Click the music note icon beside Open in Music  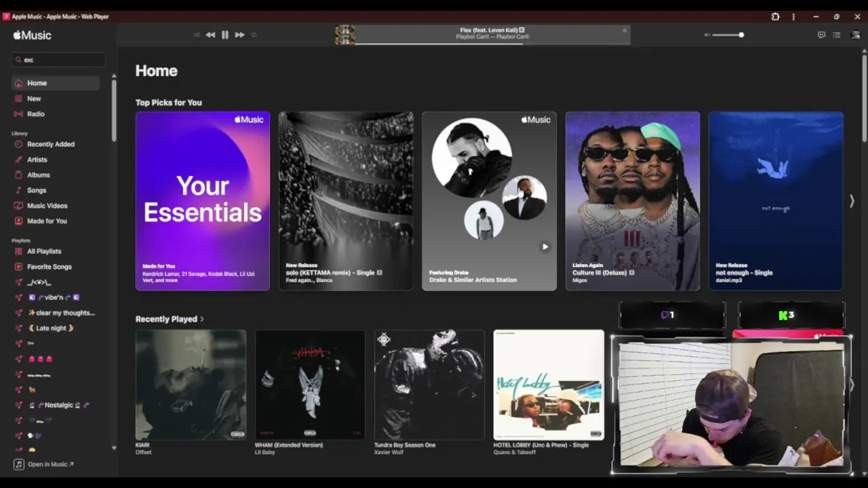click(x=19, y=464)
